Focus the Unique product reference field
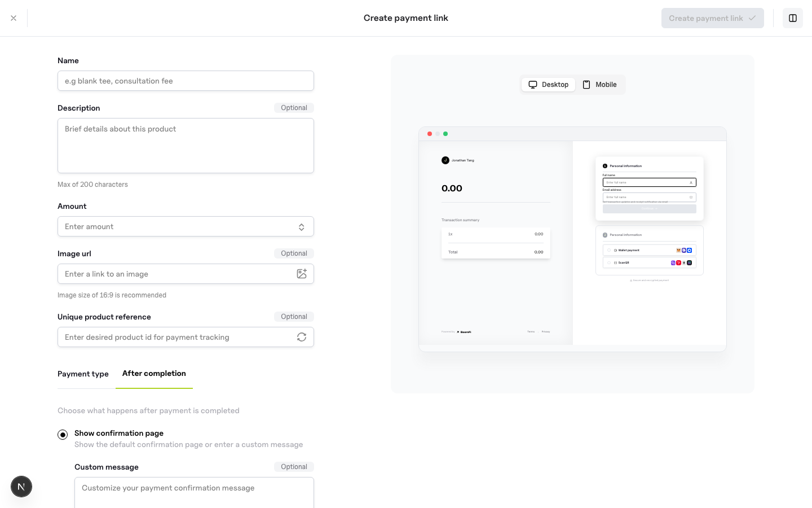This screenshot has width=812, height=508. tap(186, 337)
